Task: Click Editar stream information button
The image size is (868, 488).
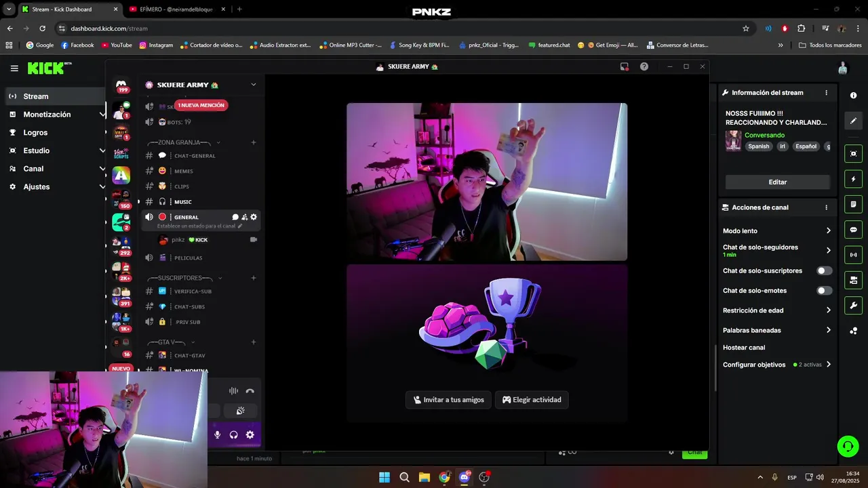Action: pos(778,182)
